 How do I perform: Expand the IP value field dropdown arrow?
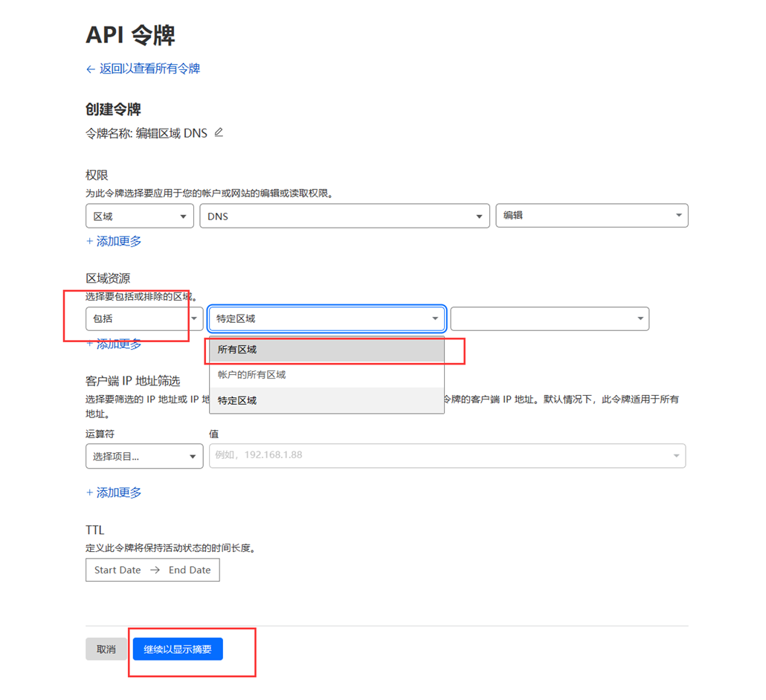tap(676, 456)
